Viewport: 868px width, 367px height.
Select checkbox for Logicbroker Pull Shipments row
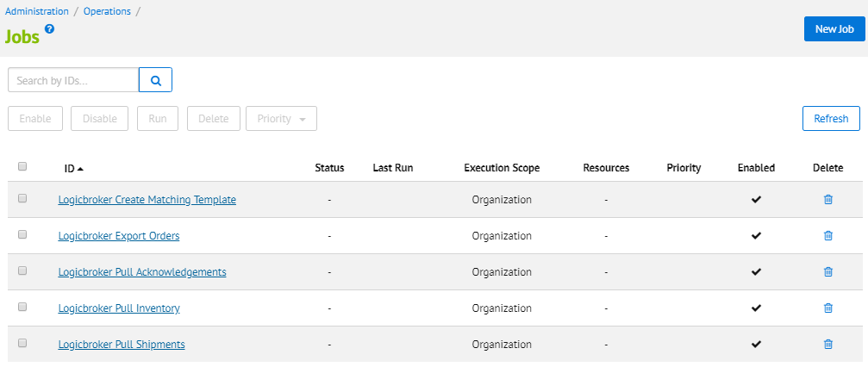coord(22,343)
